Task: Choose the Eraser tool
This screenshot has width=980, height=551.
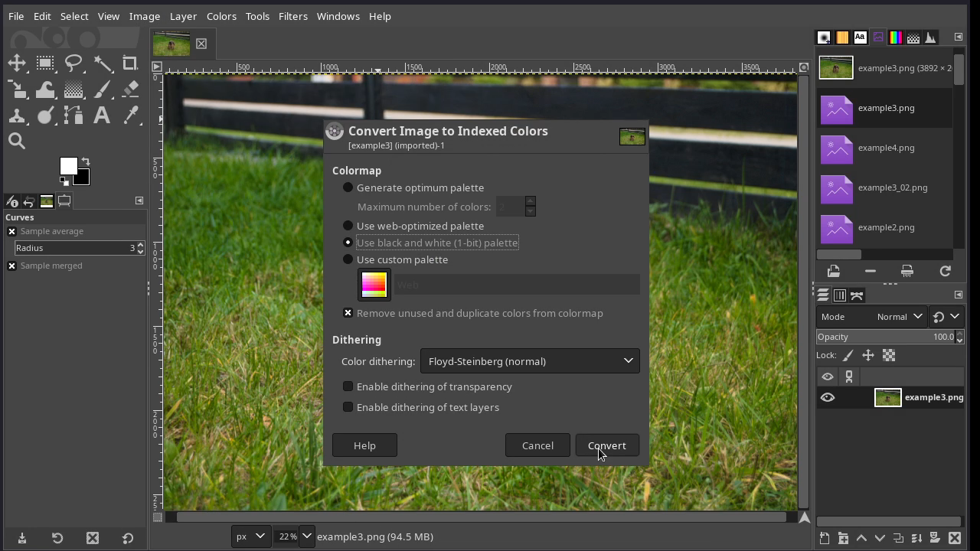Action: 130,90
